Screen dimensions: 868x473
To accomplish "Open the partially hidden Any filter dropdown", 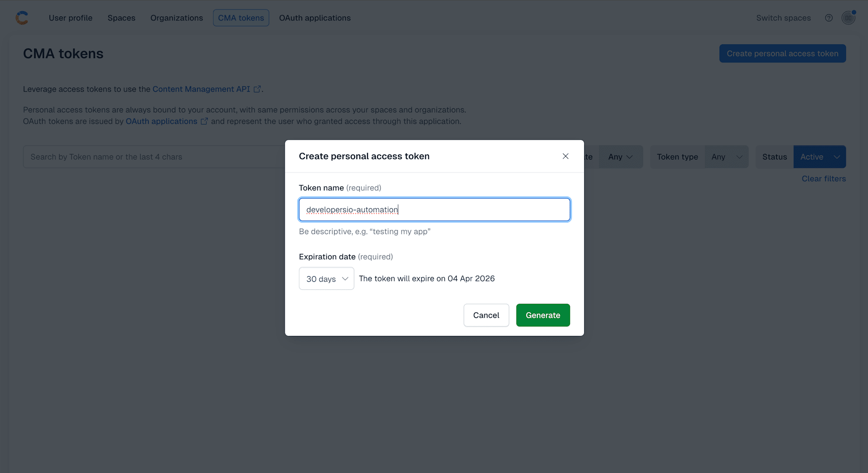I will click(621, 157).
